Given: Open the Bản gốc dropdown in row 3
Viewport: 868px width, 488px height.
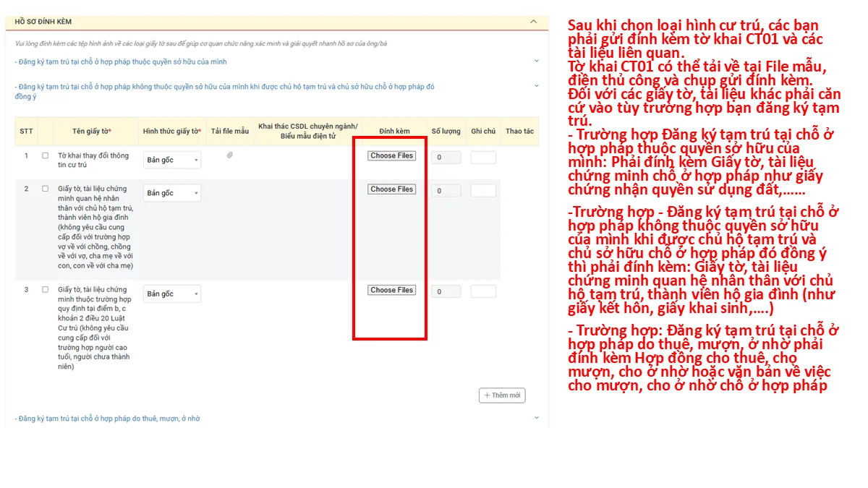Looking at the screenshot, I should pos(172,294).
